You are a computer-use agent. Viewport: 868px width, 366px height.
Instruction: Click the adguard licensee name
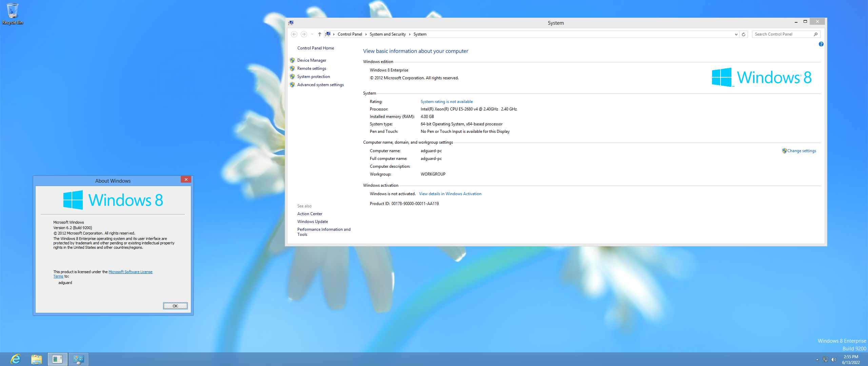click(65, 283)
